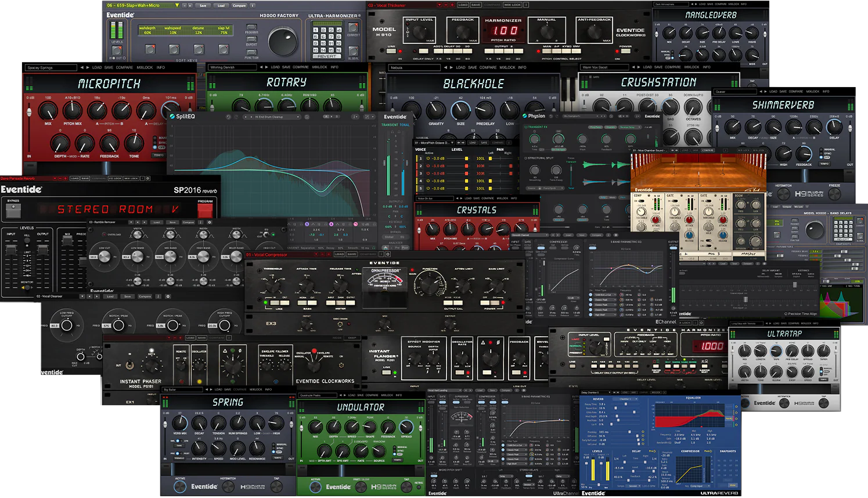Click the next preset arrow in Rotary
Image resolution: width=868 pixels, height=498 pixels.
point(267,67)
